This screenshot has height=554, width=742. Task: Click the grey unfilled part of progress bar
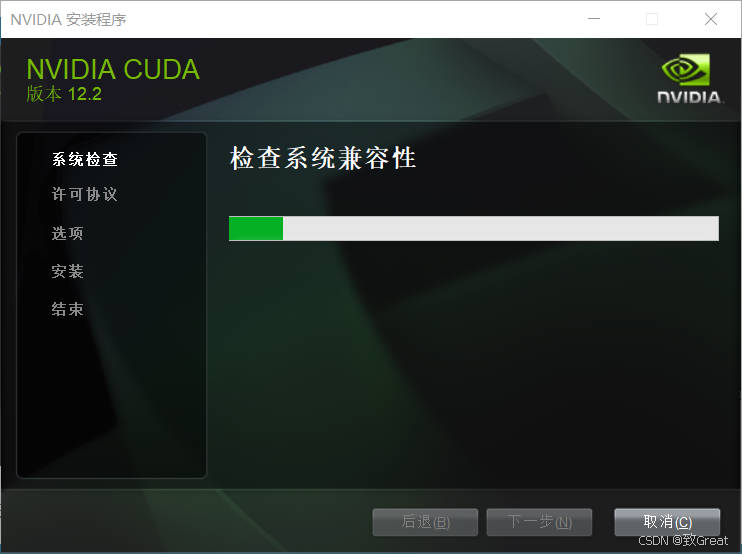(x=501, y=229)
